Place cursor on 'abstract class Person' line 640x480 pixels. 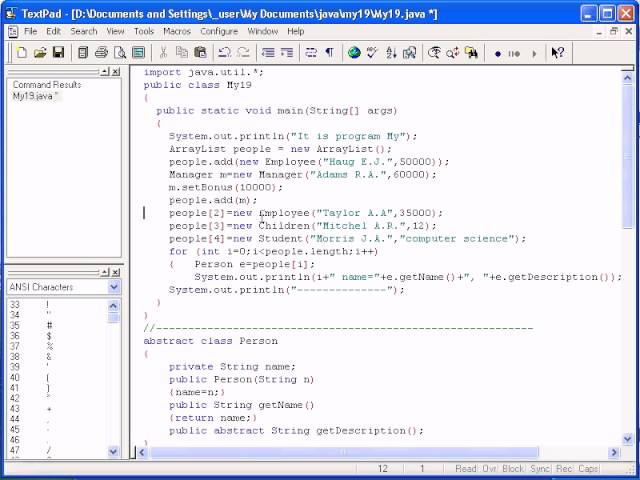210,341
